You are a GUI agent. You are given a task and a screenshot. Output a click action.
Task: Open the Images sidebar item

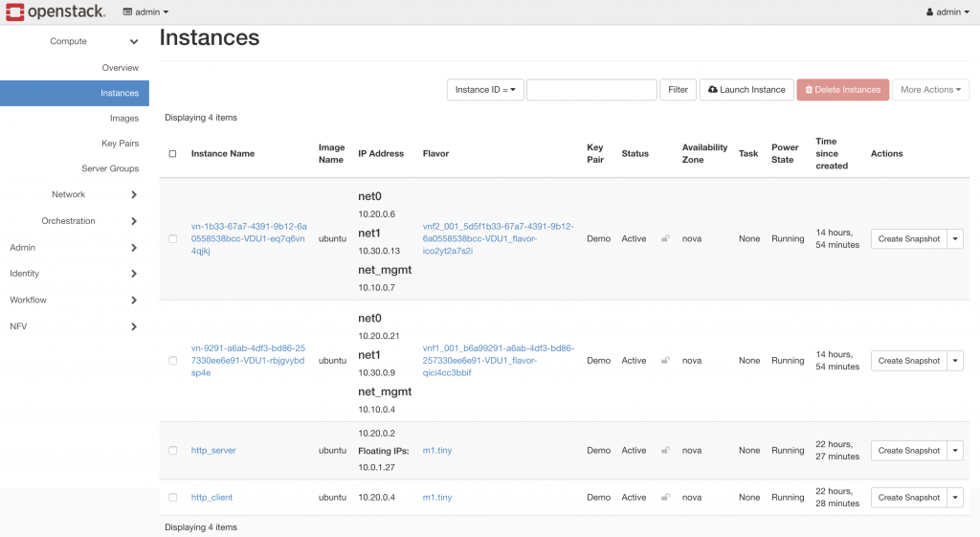124,119
